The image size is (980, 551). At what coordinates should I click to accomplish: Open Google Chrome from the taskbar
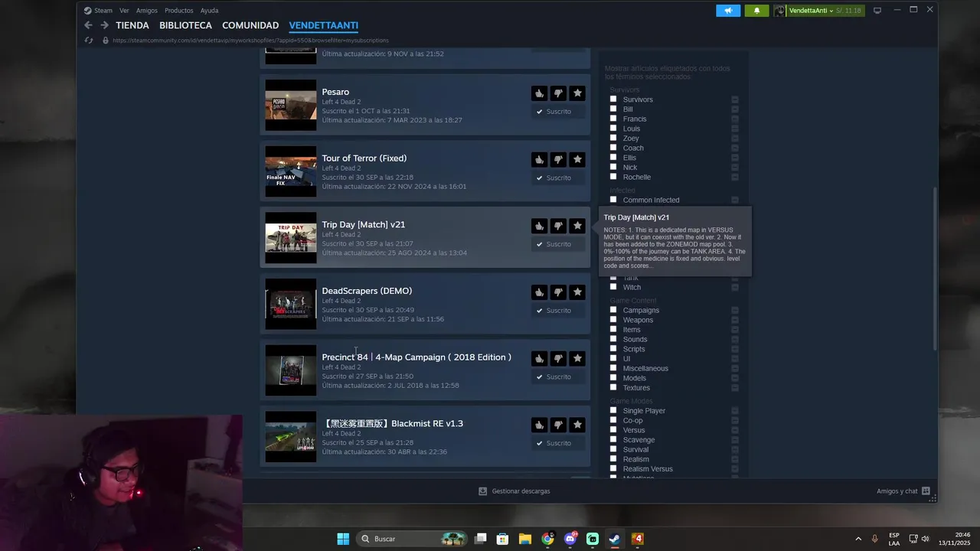[547, 539]
